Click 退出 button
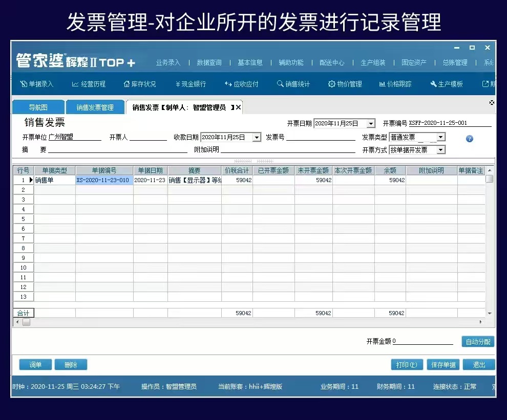507x420 pixels. (479, 365)
